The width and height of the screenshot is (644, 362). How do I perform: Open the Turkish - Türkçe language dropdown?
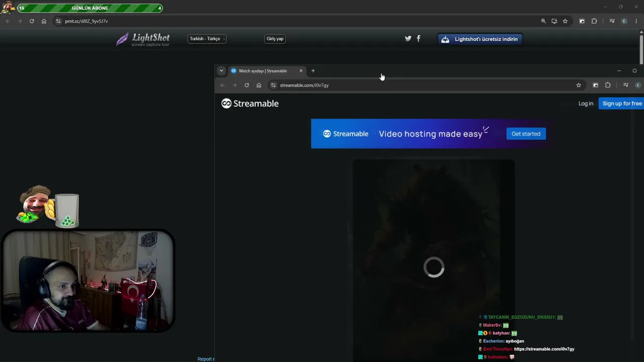207,39
